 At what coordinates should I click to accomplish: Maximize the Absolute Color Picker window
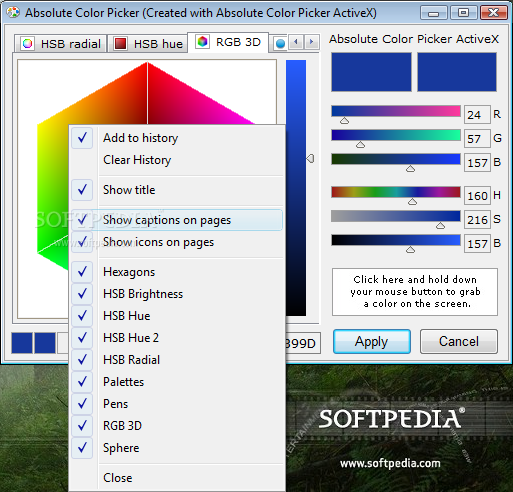click(463, 13)
